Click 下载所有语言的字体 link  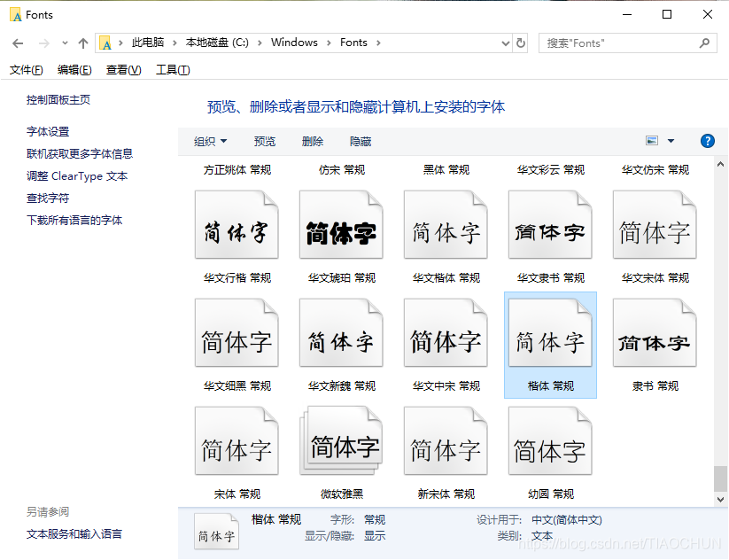pos(74,220)
